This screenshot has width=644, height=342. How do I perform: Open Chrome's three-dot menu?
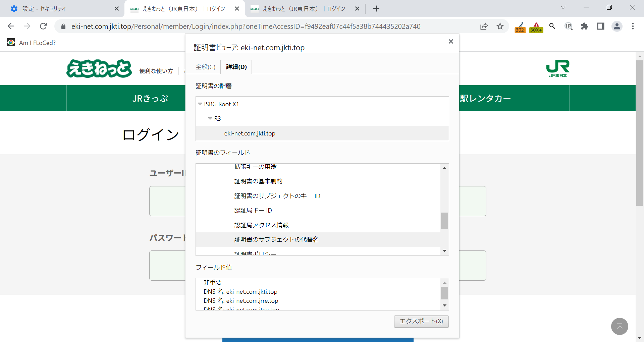tap(633, 26)
